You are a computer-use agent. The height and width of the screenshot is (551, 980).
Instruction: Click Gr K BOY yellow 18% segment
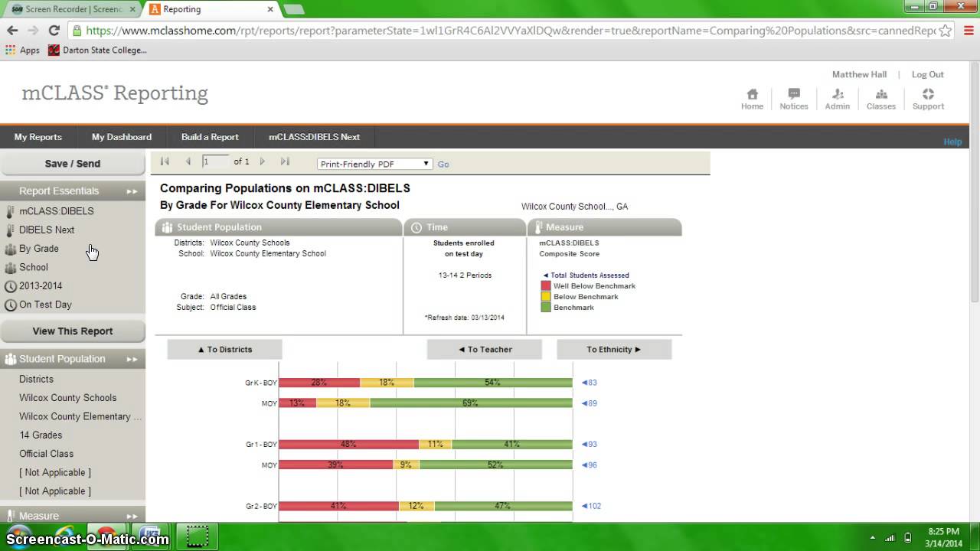click(x=387, y=383)
